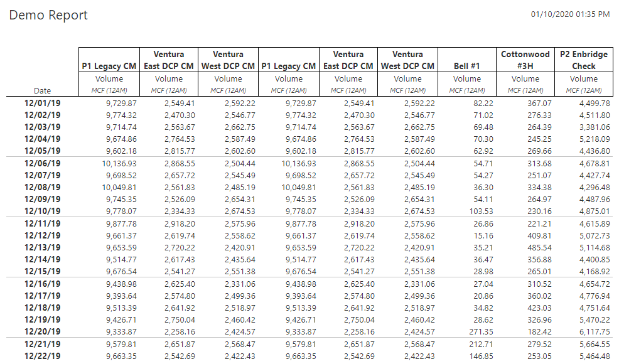619x364 pixels.
Task: Select the Bell #1 column header
Action: point(467,66)
